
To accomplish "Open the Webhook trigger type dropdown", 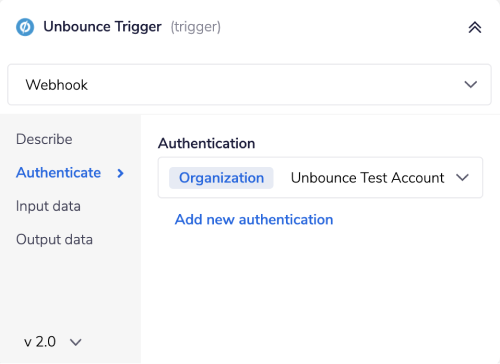I will tap(249, 85).
